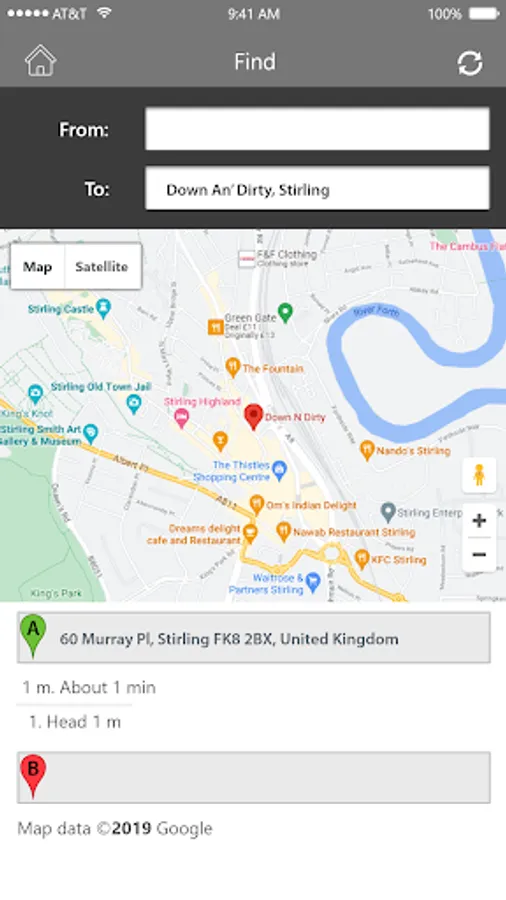506x900 pixels.
Task: Select the red B destination row
Action: tap(254, 777)
